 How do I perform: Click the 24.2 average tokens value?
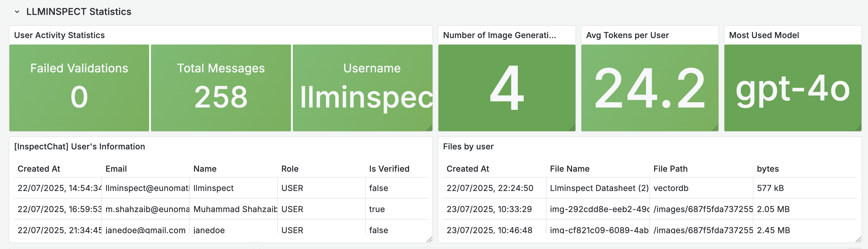650,88
